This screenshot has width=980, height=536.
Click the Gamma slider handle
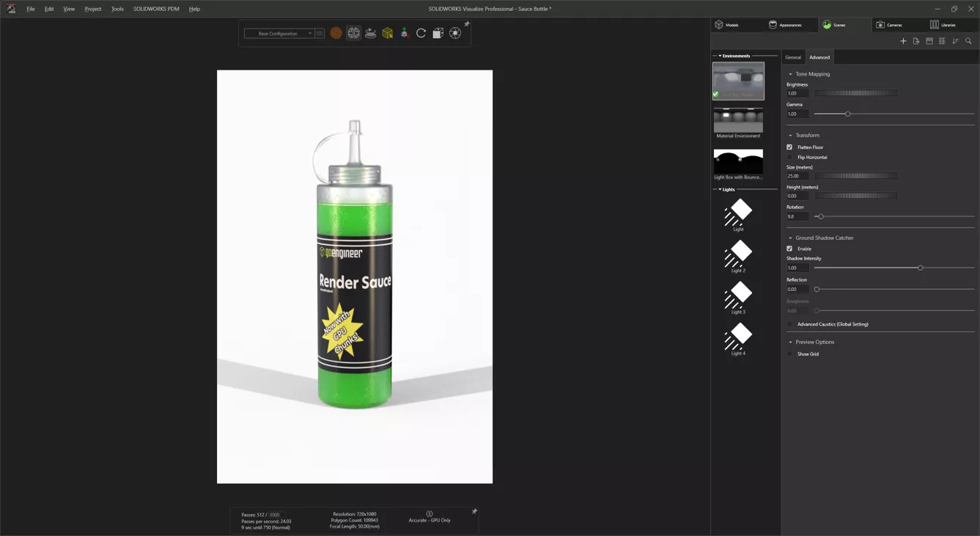pos(848,114)
